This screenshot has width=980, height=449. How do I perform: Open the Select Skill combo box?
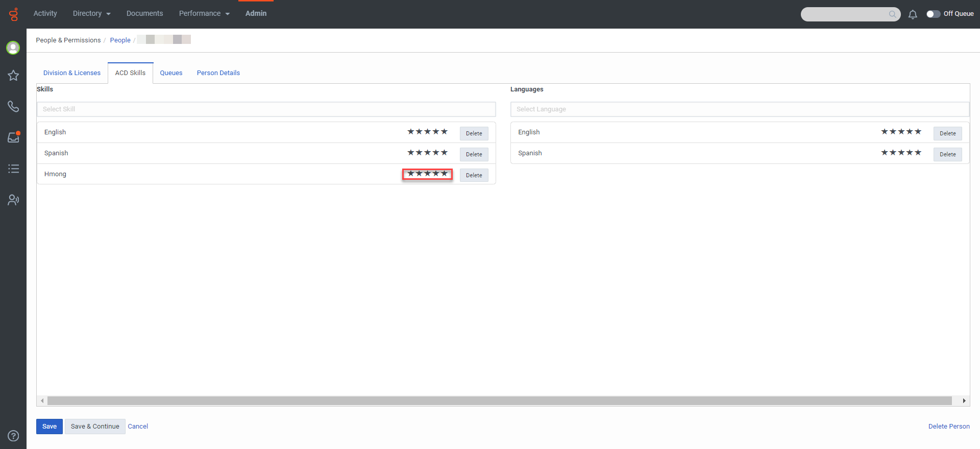pyautogui.click(x=266, y=109)
